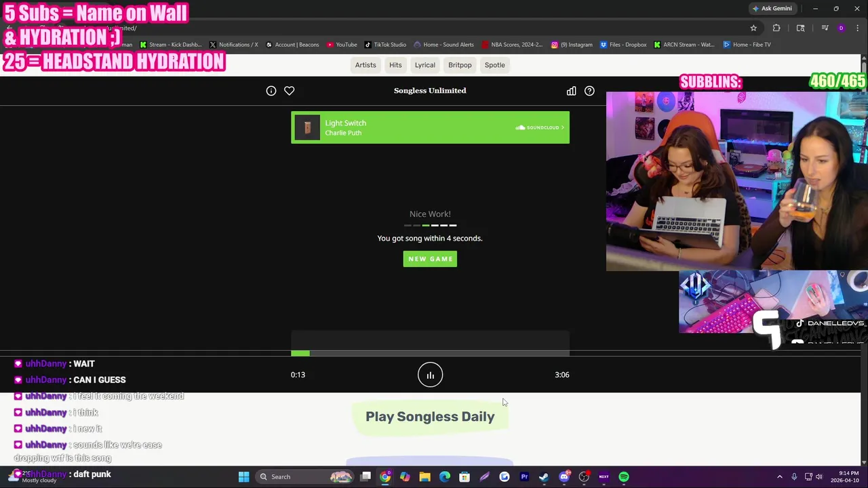Viewport: 868px width, 488px height.
Task: Open Windows Start menu
Action: point(243,477)
